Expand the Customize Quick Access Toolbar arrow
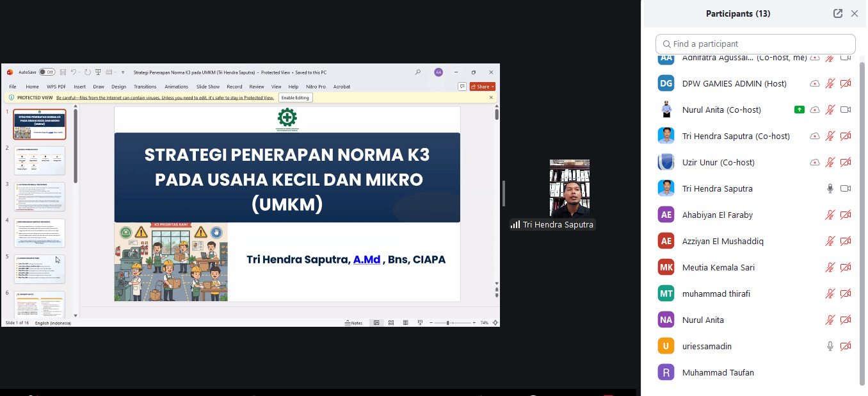This screenshot has width=868, height=396. (x=123, y=72)
